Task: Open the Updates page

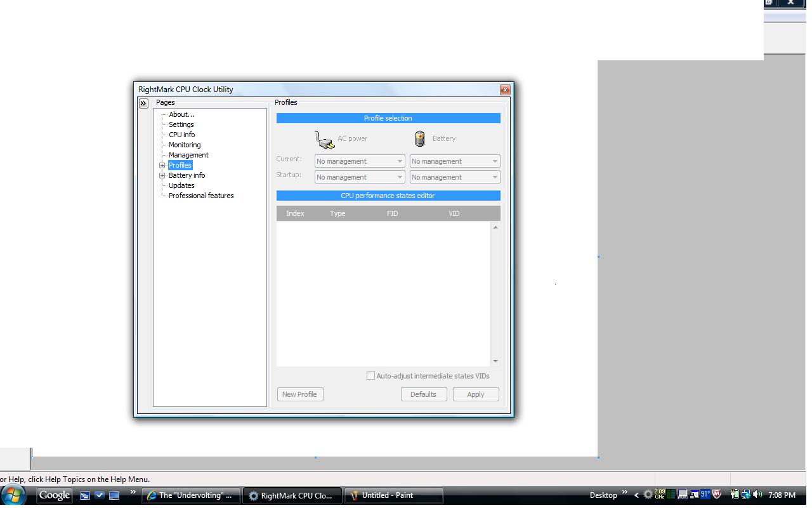Action: (x=181, y=185)
